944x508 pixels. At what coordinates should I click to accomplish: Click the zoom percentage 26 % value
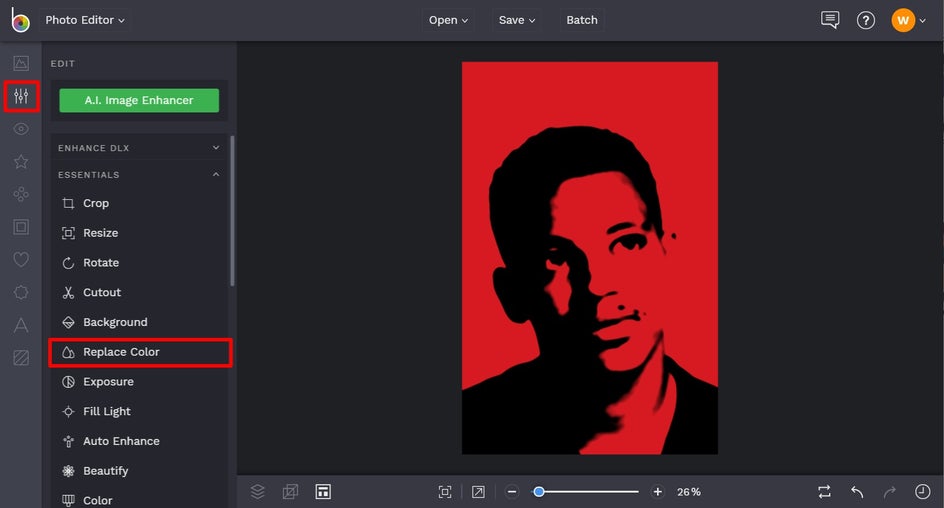click(x=689, y=492)
